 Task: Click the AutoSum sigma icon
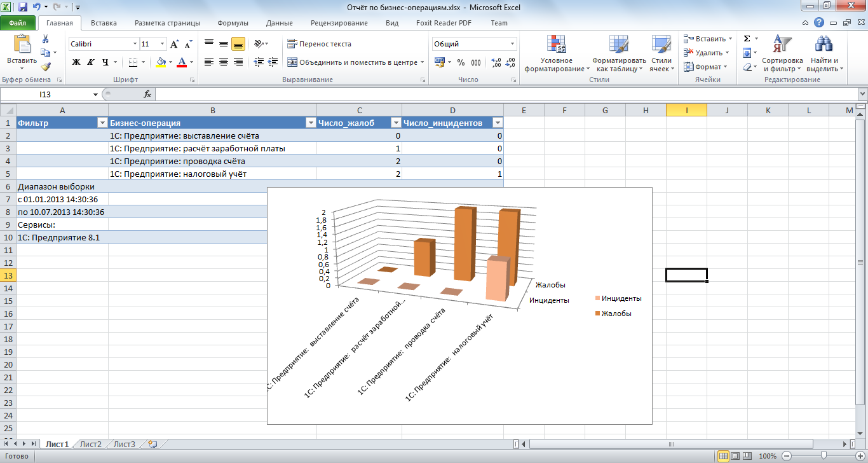point(747,39)
